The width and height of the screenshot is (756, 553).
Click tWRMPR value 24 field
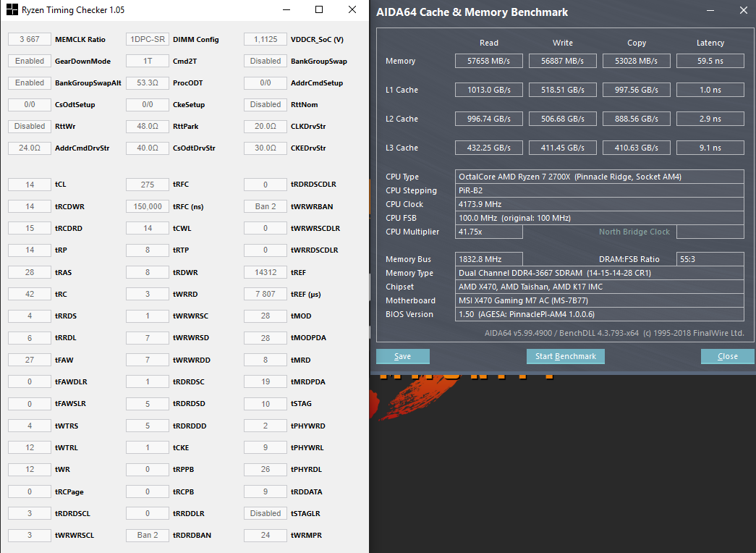266,535
